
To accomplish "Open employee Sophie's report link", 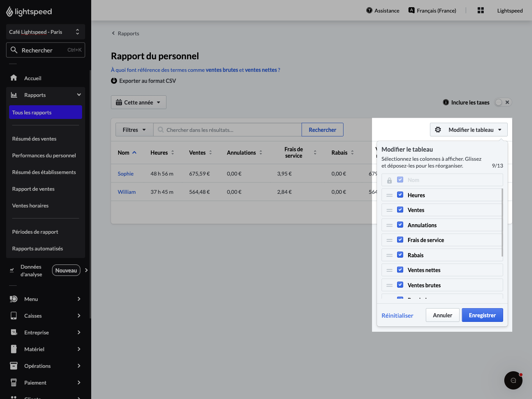I will pos(126,174).
